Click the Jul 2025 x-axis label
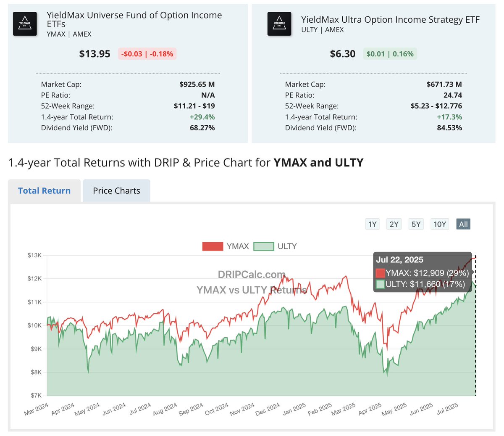Viewport: 504px width, 436px height. click(447, 409)
